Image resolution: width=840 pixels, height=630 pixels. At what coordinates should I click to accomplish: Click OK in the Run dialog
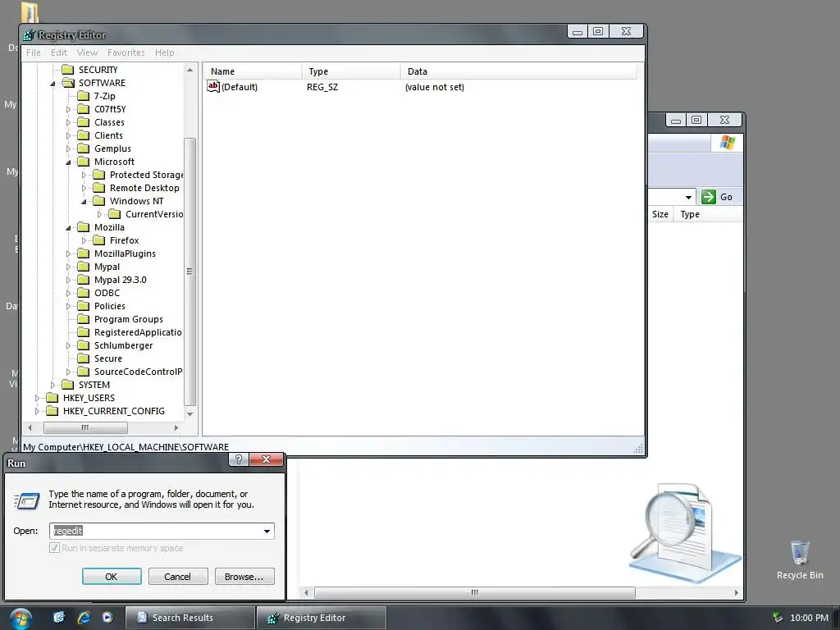coord(112,577)
